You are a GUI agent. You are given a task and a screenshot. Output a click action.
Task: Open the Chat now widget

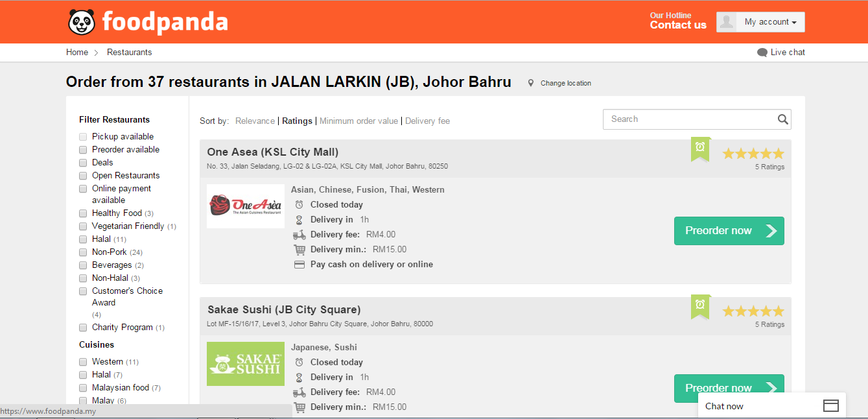[771, 406]
